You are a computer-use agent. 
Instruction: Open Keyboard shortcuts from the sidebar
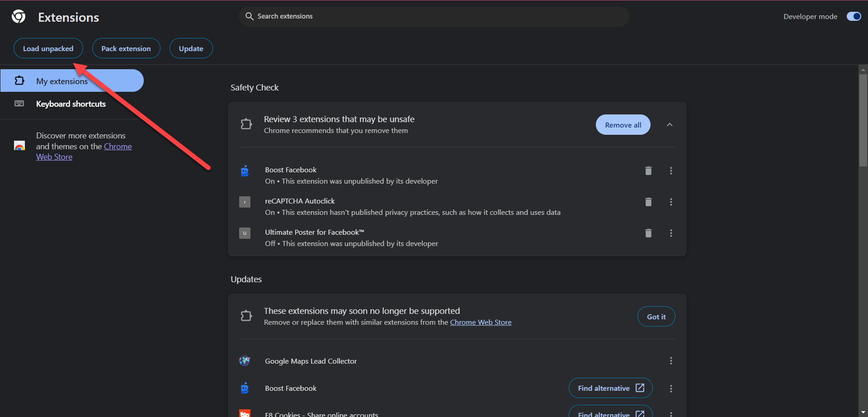[x=71, y=104]
